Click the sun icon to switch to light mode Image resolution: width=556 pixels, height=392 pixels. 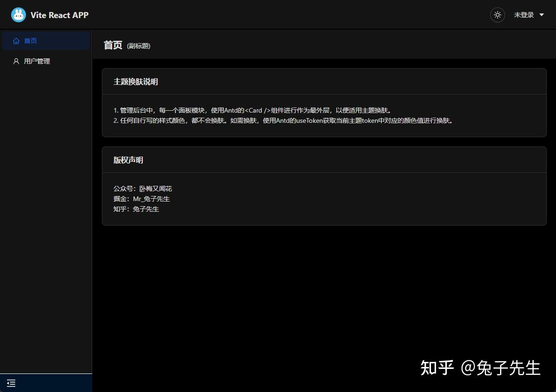497,15
